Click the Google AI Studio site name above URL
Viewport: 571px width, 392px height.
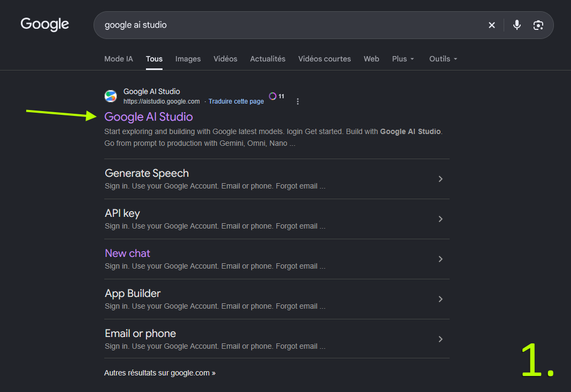pyautogui.click(x=151, y=91)
